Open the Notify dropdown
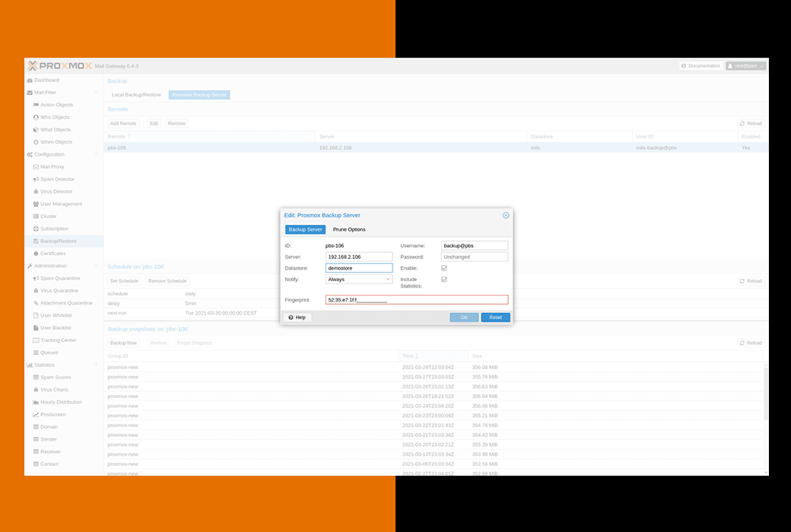Image resolution: width=791 pixels, height=532 pixels. coord(388,280)
